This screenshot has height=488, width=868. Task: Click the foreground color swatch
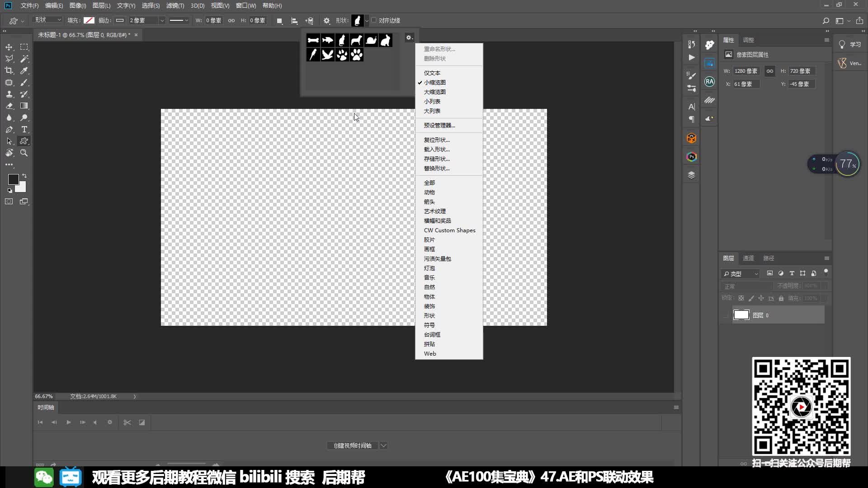(x=13, y=180)
